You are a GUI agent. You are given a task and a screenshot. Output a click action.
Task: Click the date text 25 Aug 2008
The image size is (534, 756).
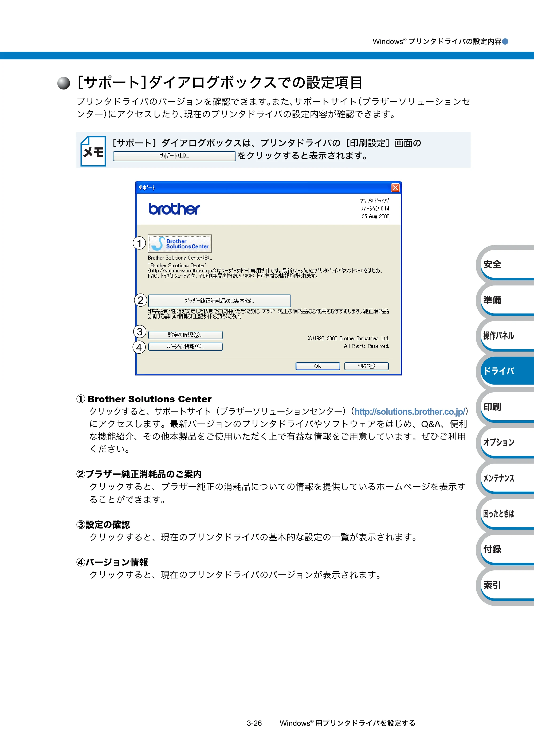click(375, 216)
